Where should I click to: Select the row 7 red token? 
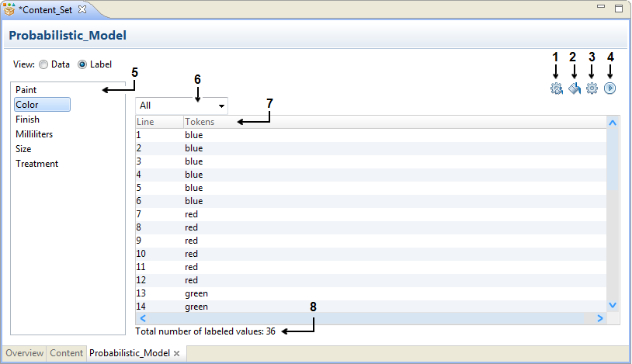tap(192, 214)
